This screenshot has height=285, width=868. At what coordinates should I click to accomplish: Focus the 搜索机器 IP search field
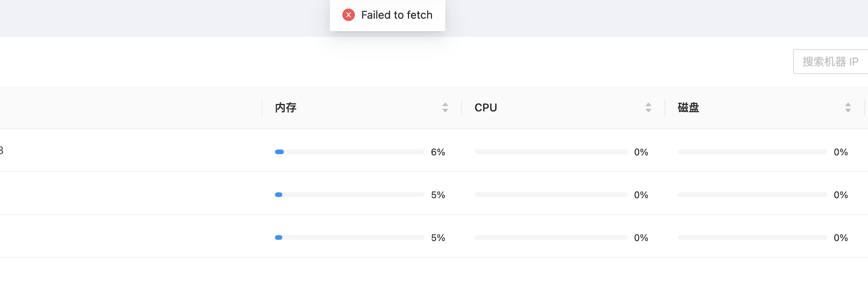coord(831,62)
